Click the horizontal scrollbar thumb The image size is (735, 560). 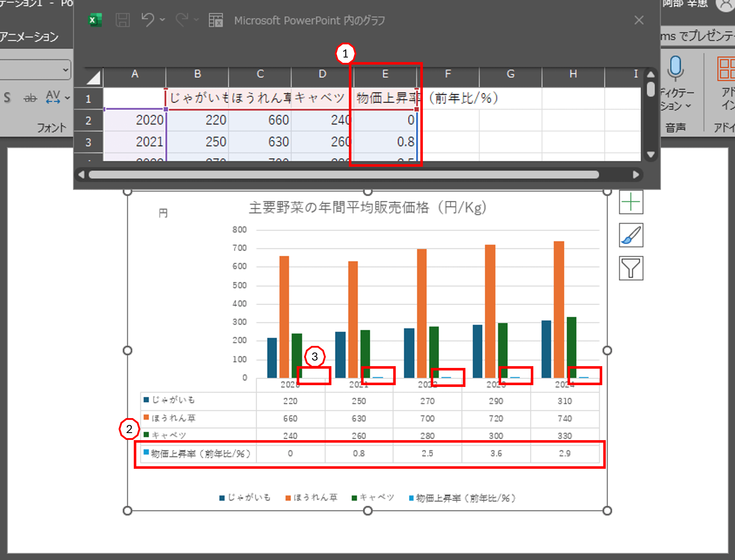(344, 175)
